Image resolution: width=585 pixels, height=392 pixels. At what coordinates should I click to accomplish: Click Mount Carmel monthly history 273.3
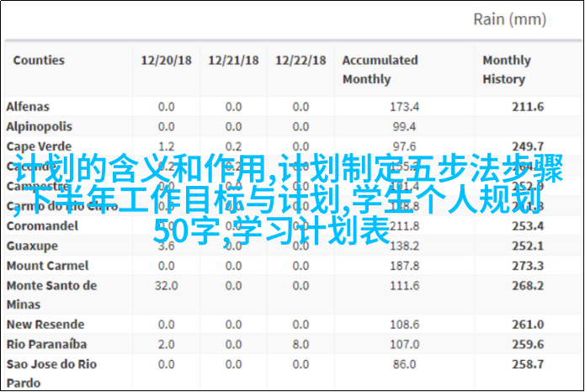click(x=528, y=266)
